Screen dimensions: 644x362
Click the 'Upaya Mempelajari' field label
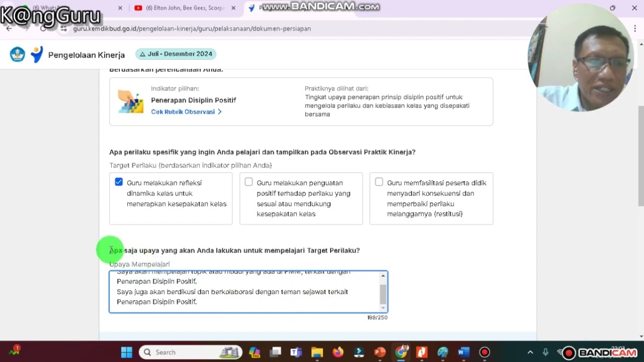(139, 264)
